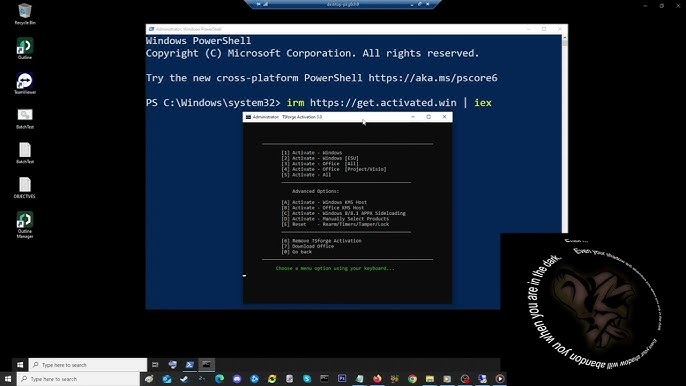This screenshot has width=686, height=386.
Task: Open the red play-button icon on host taskbar
Action: coord(500,379)
